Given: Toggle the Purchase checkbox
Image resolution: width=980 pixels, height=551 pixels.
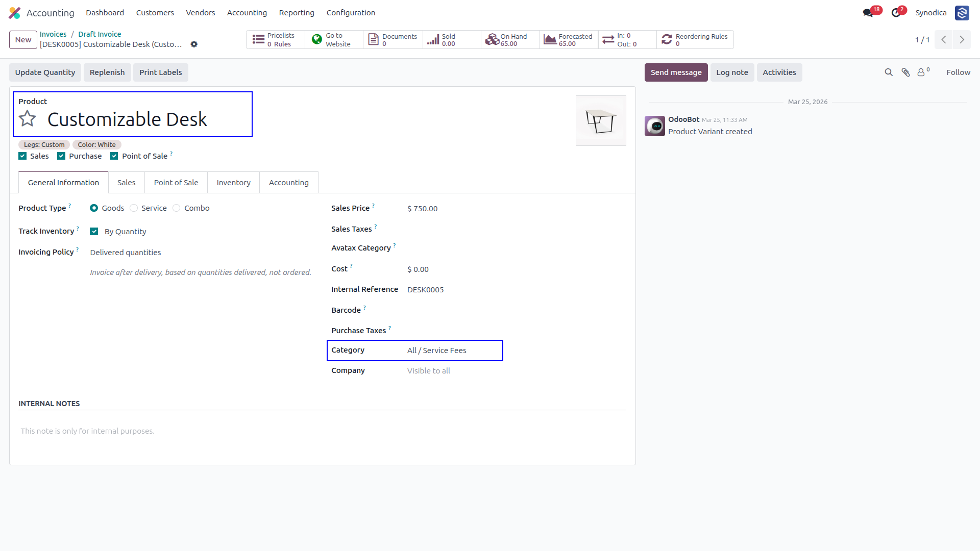Looking at the screenshot, I should click(61, 156).
